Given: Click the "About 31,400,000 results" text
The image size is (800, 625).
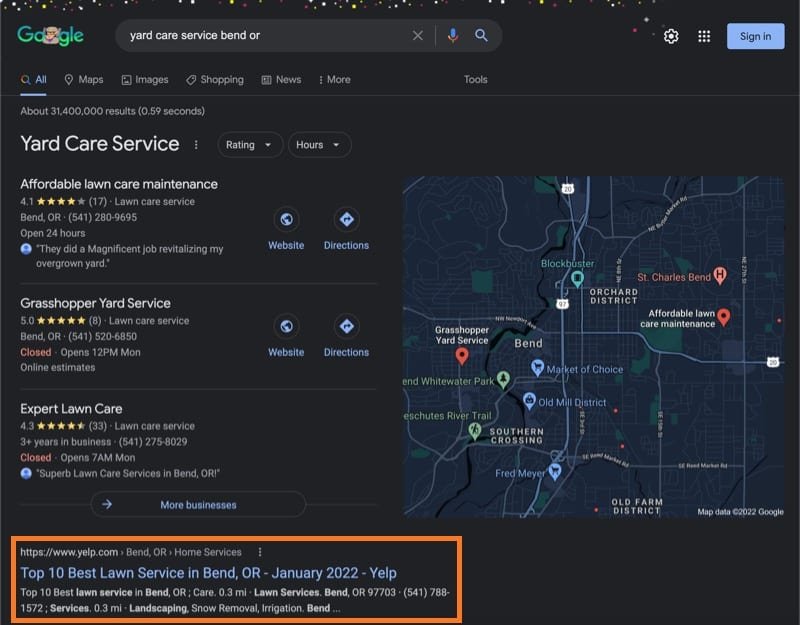Looking at the screenshot, I should pos(112,111).
